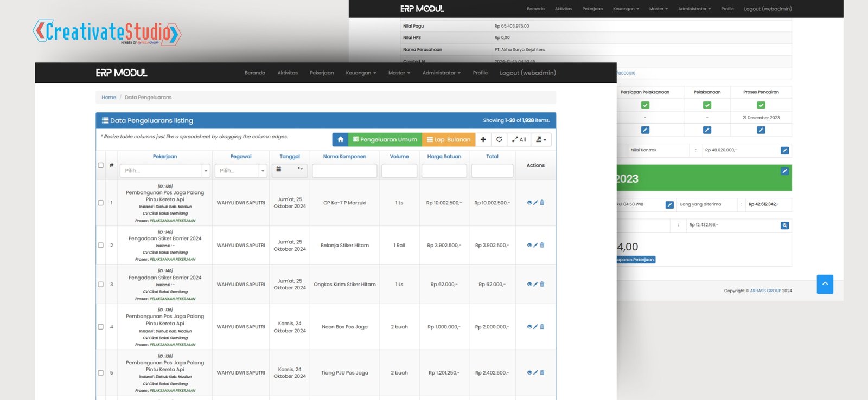Edit row 2 with the pencil icon

coord(535,246)
